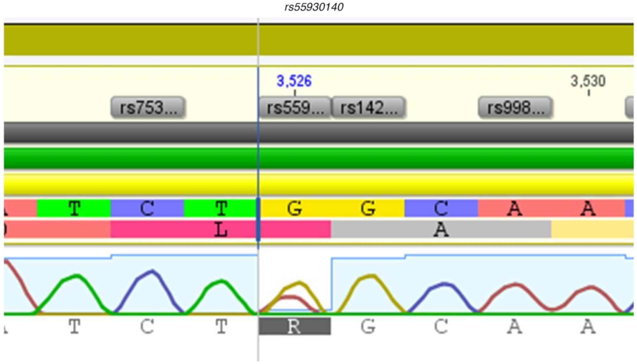Click position marker 3,530 on ruler

tap(588, 81)
